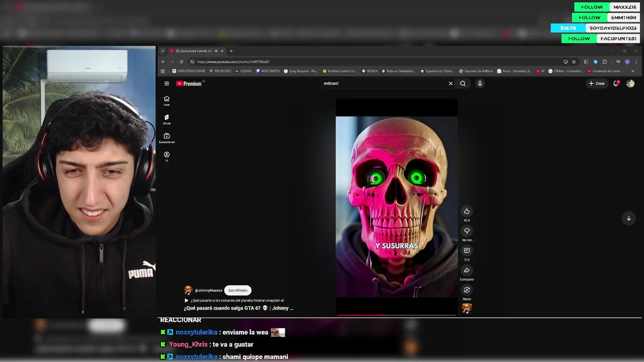The image size is (644, 362).
Task: Open CODIGO bookmark
Action: click(x=244, y=71)
